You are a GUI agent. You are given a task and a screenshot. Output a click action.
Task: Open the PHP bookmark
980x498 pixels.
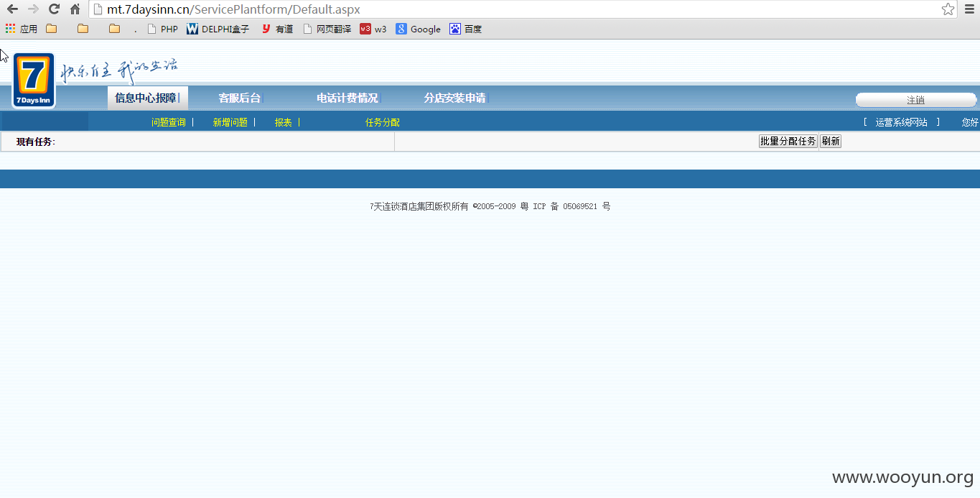coord(162,29)
